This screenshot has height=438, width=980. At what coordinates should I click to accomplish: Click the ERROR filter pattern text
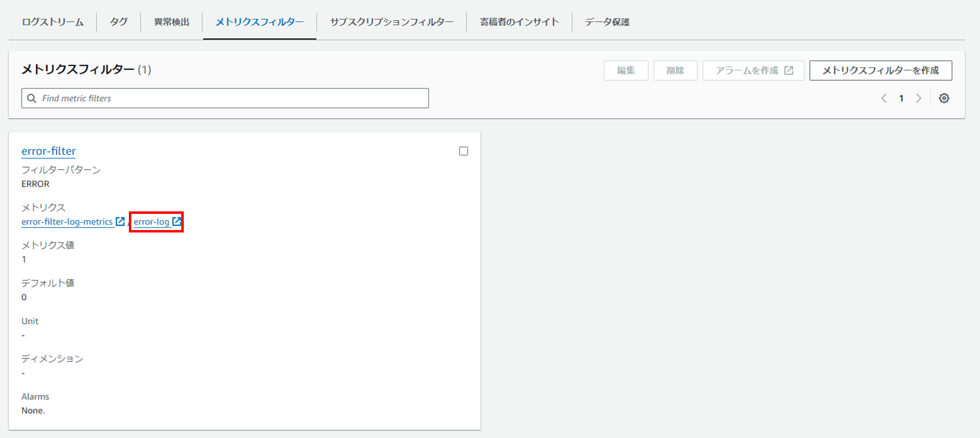35,184
